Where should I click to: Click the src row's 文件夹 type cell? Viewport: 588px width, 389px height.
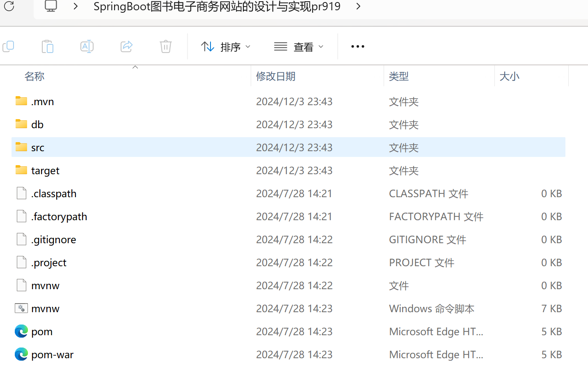click(x=404, y=147)
